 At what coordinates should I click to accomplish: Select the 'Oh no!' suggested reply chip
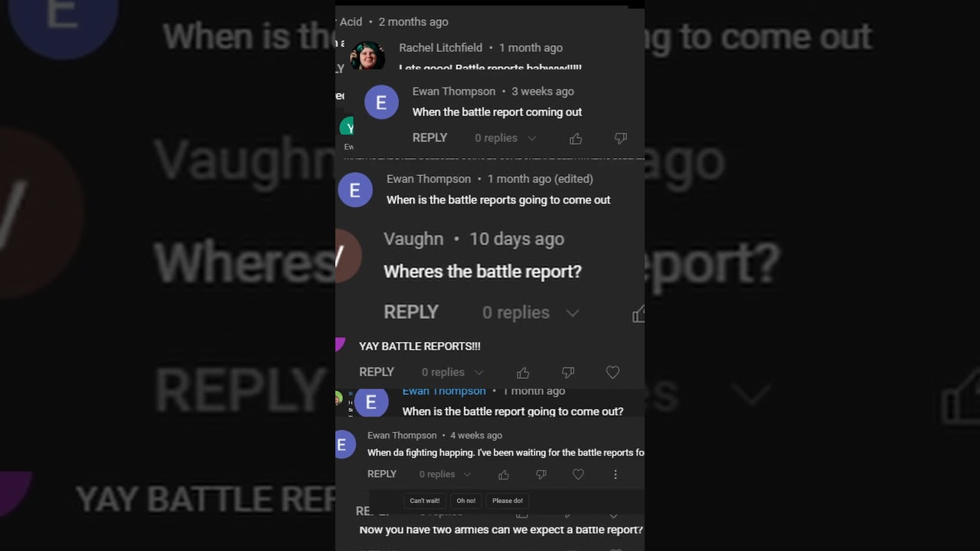pos(466,500)
